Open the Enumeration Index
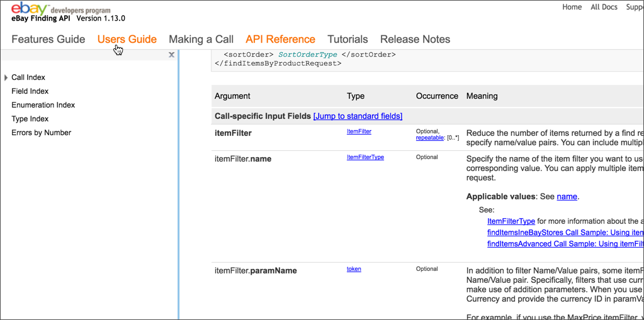 pyautogui.click(x=43, y=105)
